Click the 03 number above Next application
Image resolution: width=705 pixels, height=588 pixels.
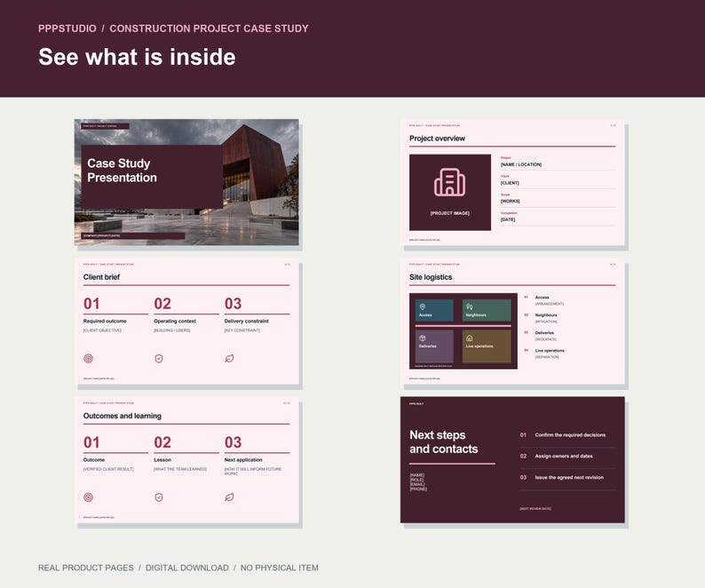[233, 442]
